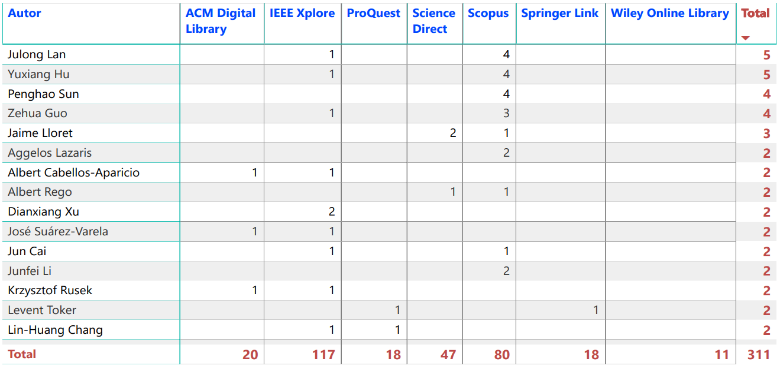Select Albert Cabellos-Aparicio in the table
This screenshot has height=366, width=780.
click(x=74, y=173)
